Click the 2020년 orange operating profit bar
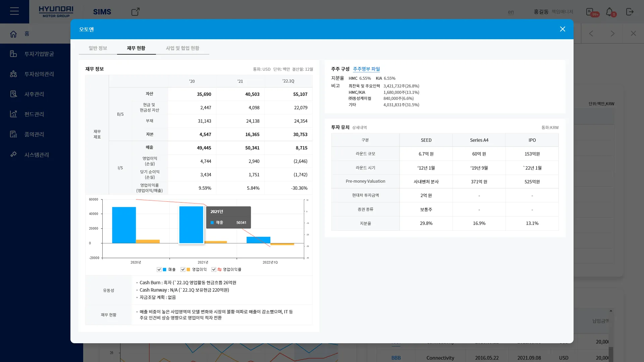The height and width of the screenshot is (362, 644). click(x=148, y=241)
